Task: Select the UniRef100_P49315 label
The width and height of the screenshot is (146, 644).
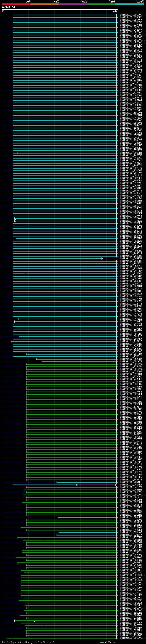Action: pyautogui.click(x=131, y=319)
